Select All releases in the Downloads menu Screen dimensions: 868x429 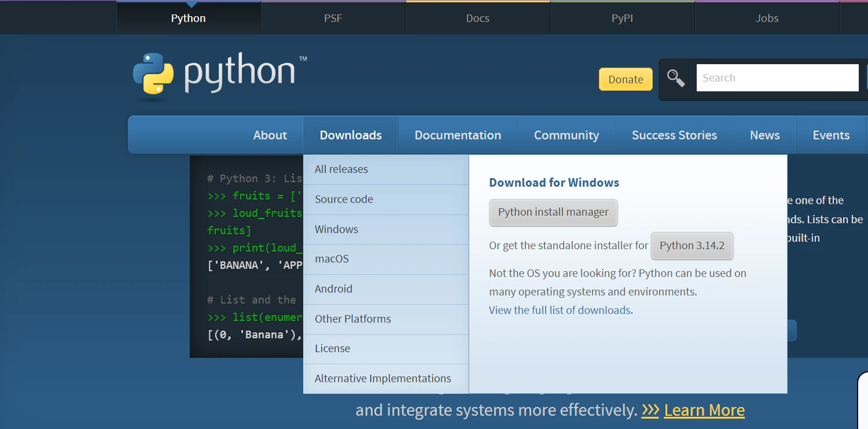[x=386, y=169]
